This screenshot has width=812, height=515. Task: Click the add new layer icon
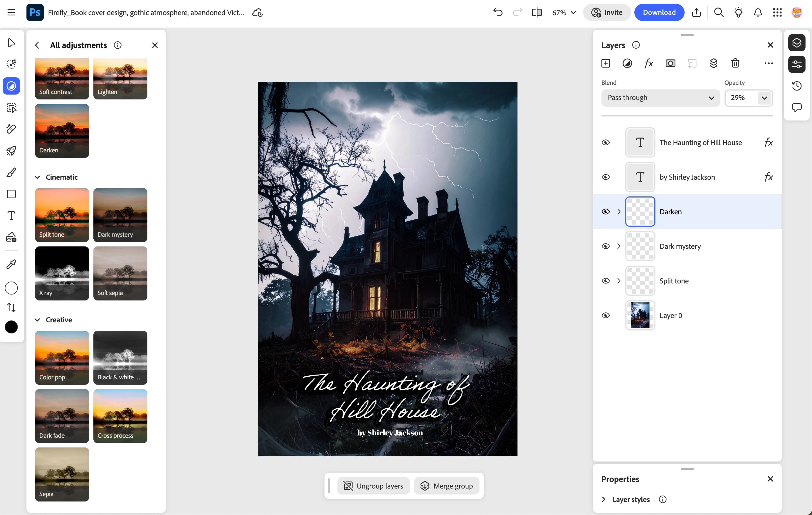click(x=606, y=63)
